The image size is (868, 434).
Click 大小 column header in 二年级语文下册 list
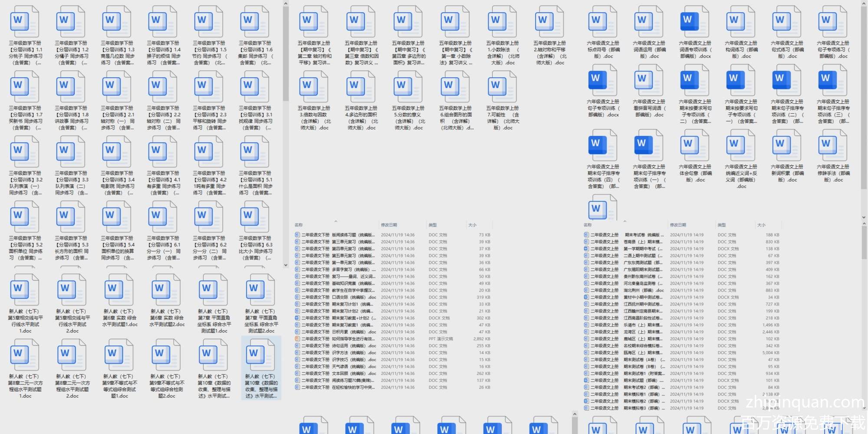[x=472, y=225]
